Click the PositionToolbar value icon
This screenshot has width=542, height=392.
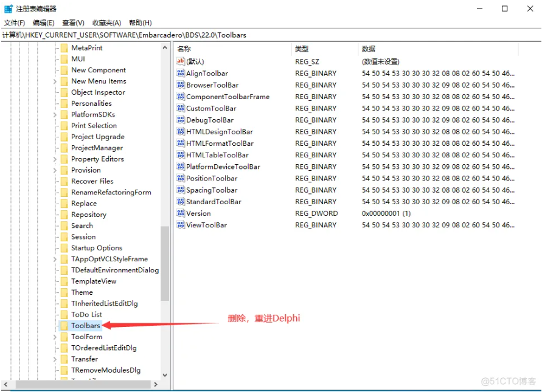pyautogui.click(x=181, y=178)
